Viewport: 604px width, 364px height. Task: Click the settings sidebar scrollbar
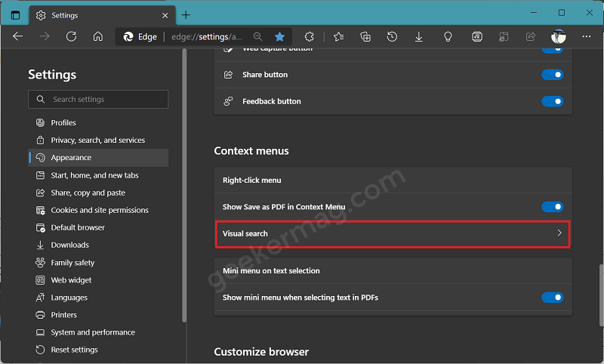pos(184,185)
